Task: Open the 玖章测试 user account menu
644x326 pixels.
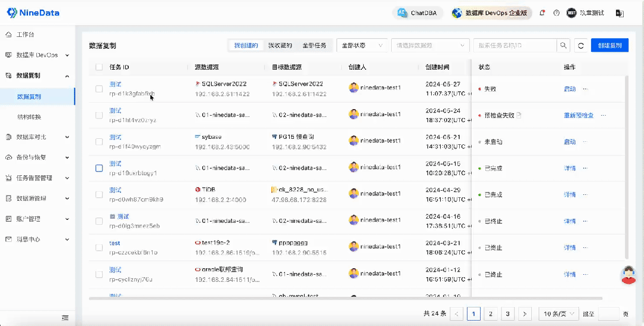Action: click(x=586, y=13)
